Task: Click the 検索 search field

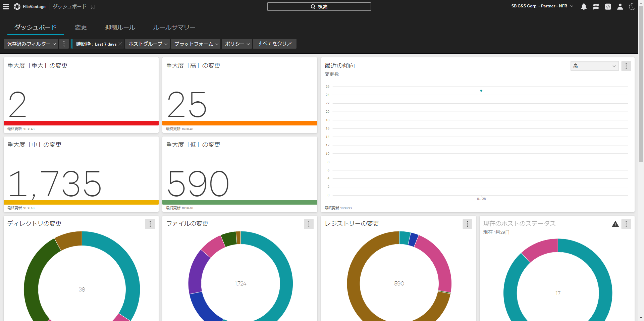Action: 319,7
